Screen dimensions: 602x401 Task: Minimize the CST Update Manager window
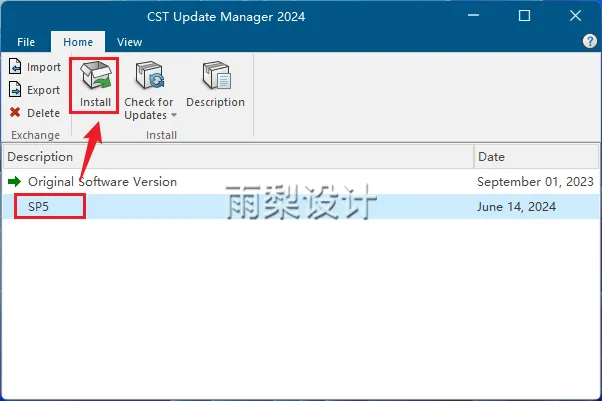click(473, 15)
